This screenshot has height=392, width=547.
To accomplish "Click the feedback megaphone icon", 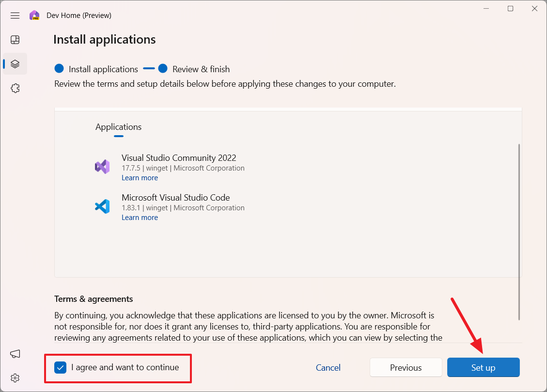I will (15, 354).
